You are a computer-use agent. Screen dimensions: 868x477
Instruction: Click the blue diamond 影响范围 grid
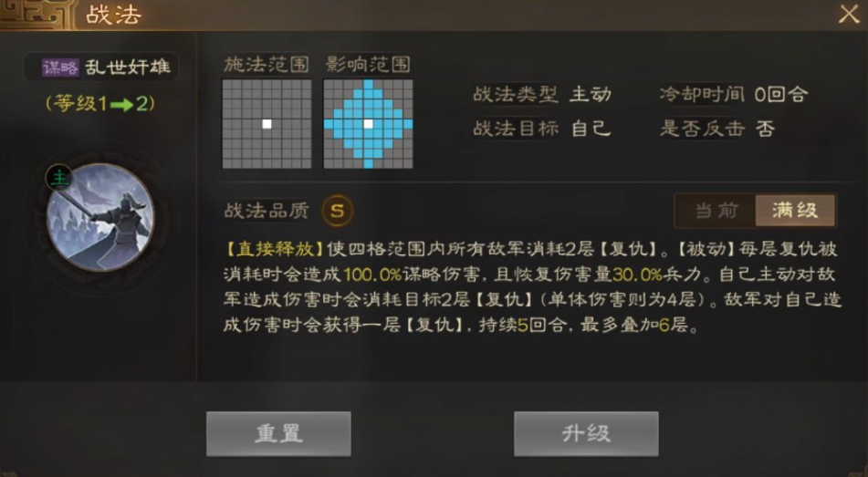(x=368, y=124)
